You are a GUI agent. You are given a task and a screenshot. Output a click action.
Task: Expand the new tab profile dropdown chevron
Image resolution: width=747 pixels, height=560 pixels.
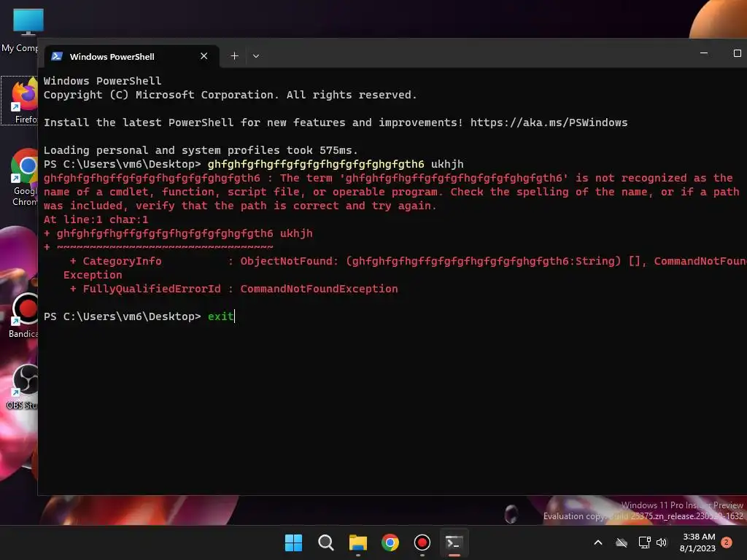[x=256, y=56]
